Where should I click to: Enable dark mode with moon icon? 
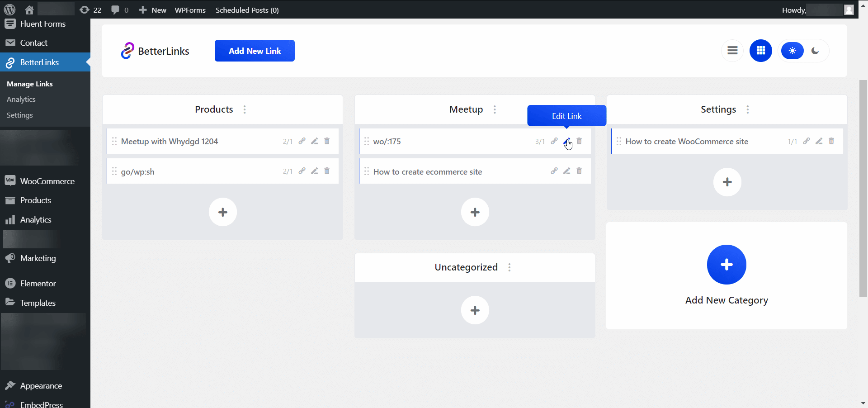815,51
